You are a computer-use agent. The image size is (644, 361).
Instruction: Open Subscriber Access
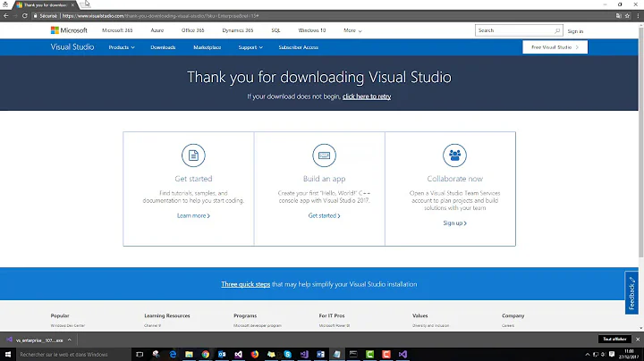[299, 47]
